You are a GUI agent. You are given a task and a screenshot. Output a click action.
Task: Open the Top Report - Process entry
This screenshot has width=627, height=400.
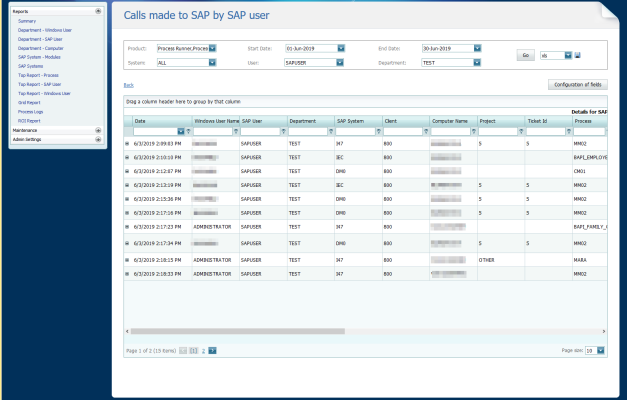38,75
